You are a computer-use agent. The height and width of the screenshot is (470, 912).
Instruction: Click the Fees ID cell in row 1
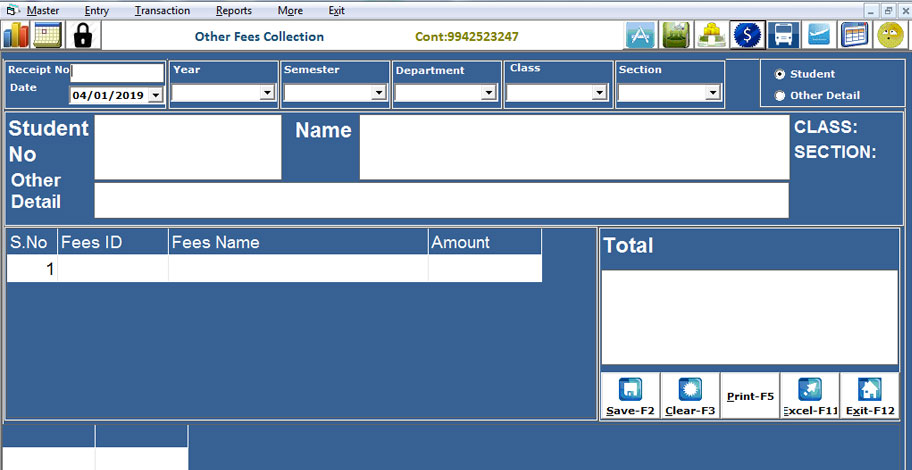[x=113, y=268]
